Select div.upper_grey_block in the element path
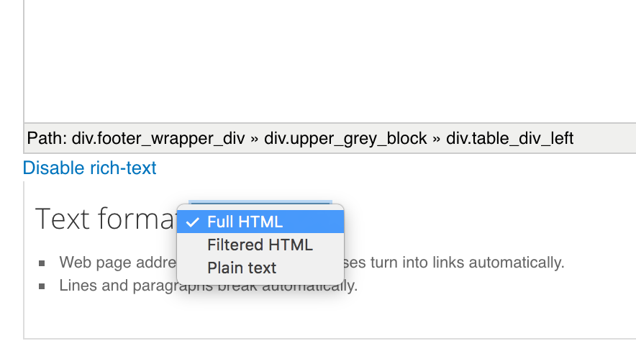 pyautogui.click(x=345, y=139)
